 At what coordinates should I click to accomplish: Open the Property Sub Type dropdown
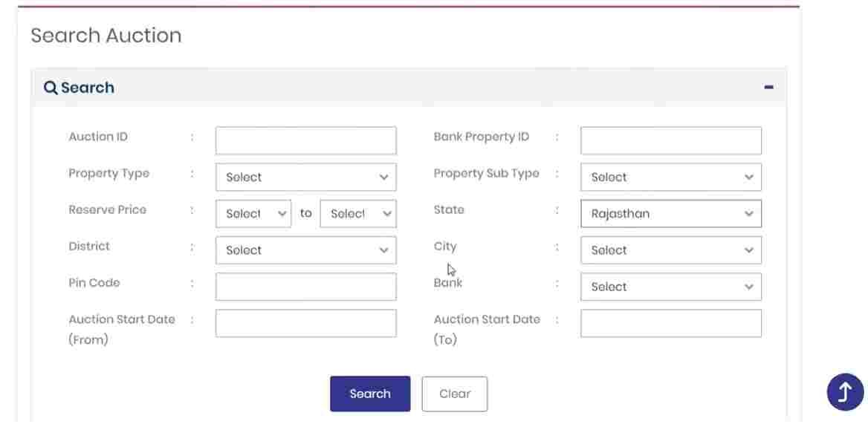[x=671, y=177]
